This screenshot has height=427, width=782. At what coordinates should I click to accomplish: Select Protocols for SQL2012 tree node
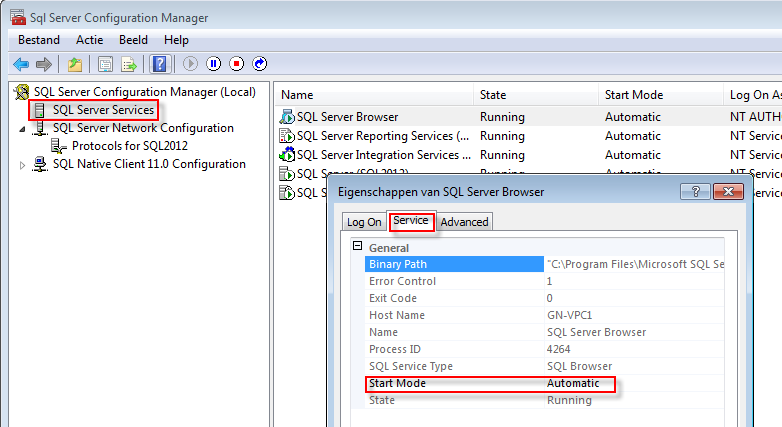pyautogui.click(x=130, y=146)
